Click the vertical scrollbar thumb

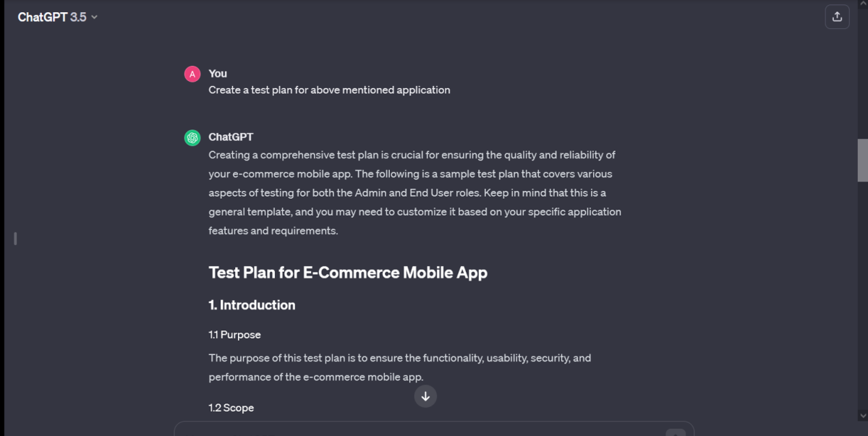[x=862, y=160]
